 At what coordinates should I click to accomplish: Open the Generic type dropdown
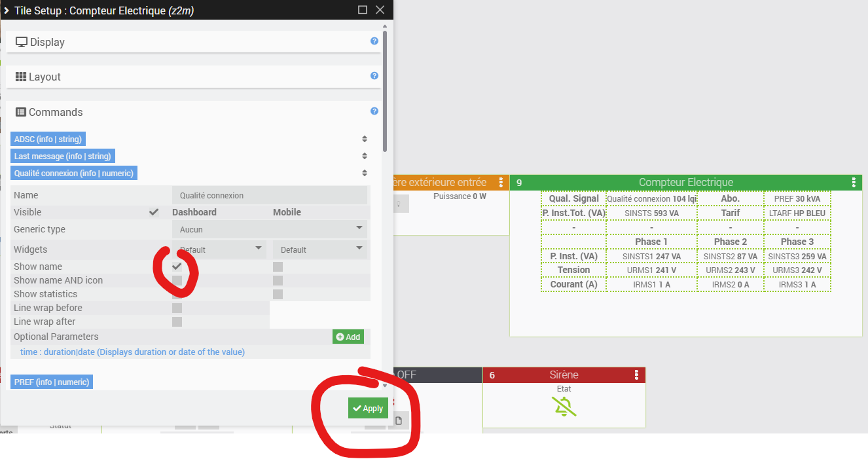pyautogui.click(x=269, y=229)
